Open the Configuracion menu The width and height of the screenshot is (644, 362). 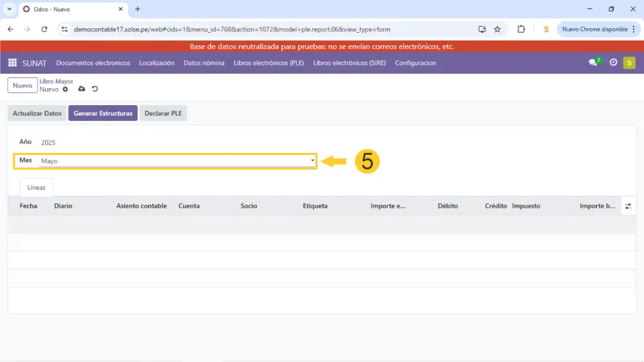415,63
